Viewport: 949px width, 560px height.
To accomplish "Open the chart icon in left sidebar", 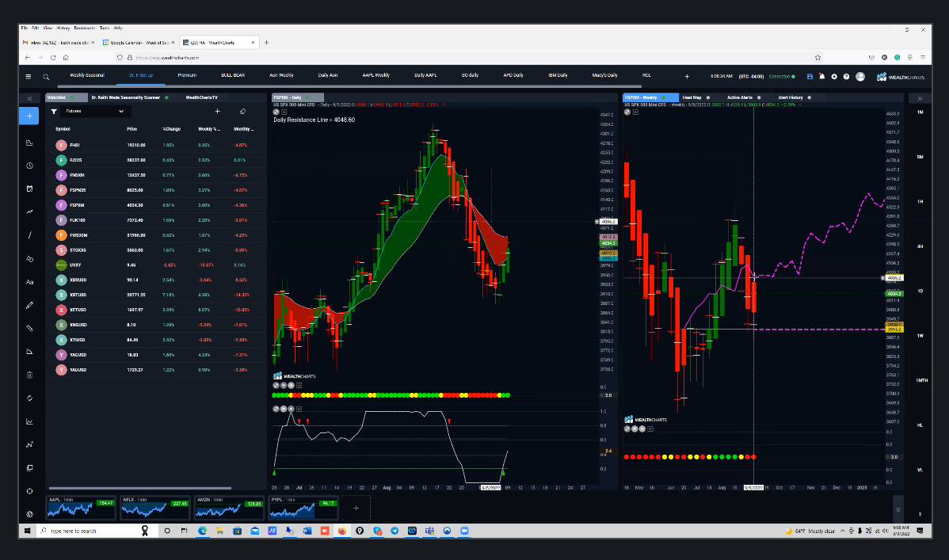I will (x=29, y=143).
